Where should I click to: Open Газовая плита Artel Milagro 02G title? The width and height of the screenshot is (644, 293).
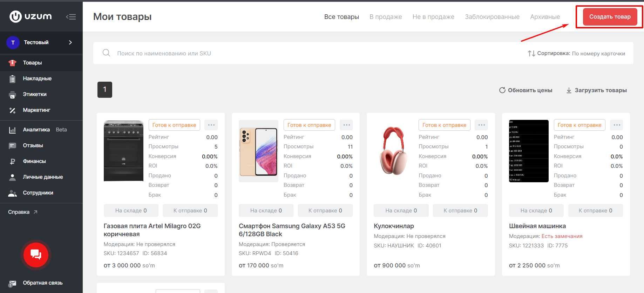pyautogui.click(x=152, y=230)
